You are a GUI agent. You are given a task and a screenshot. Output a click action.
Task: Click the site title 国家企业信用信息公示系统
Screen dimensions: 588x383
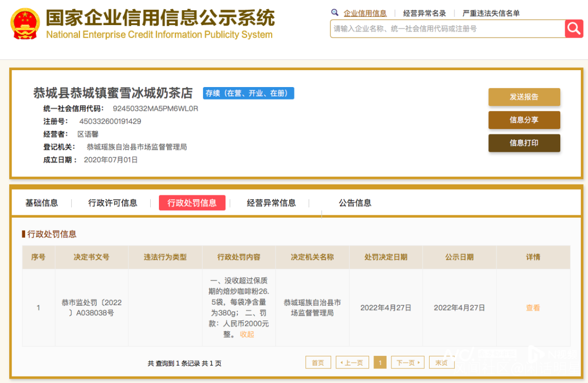pyautogui.click(x=160, y=17)
